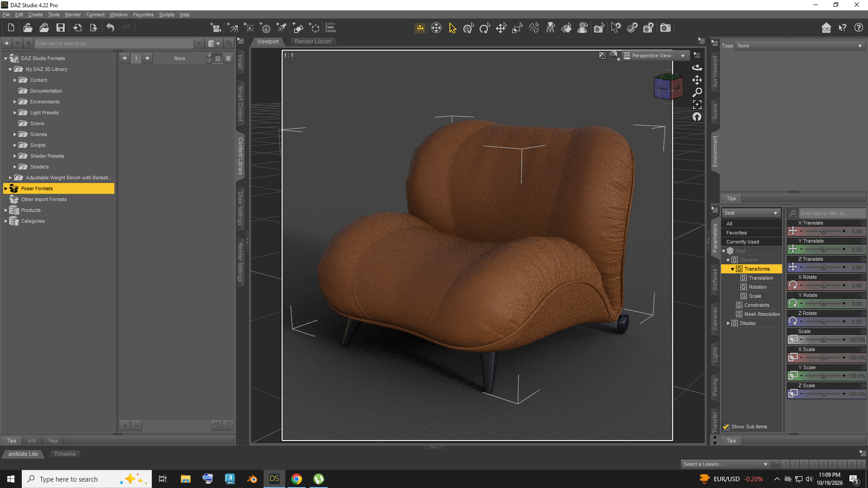868x488 pixels.
Task: Click the viewport Frame selection icon
Action: point(697,104)
